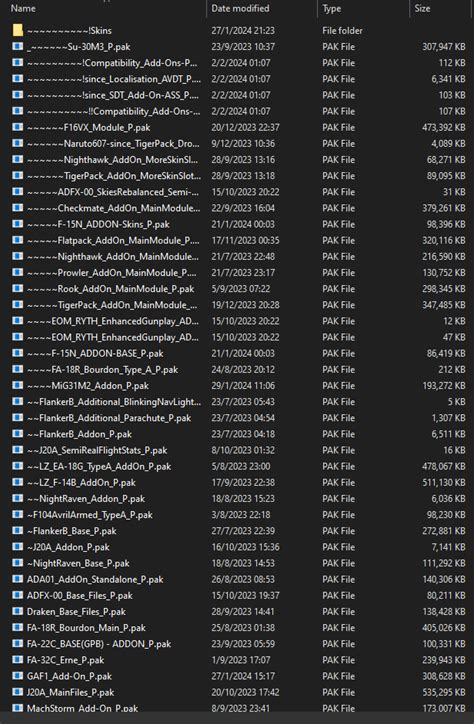Select EOM_RYTH_EnhancedGunplay file sized 47 KB
The width and height of the screenshot is (474, 724).
[x=113, y=337]
